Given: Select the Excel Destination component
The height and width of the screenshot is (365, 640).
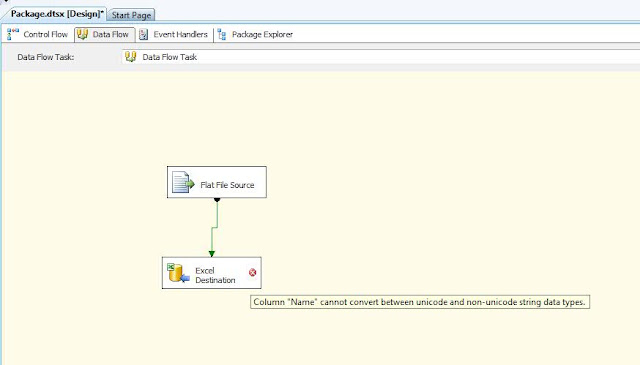Looking at the screenshot, I should (x=211, y=273).
